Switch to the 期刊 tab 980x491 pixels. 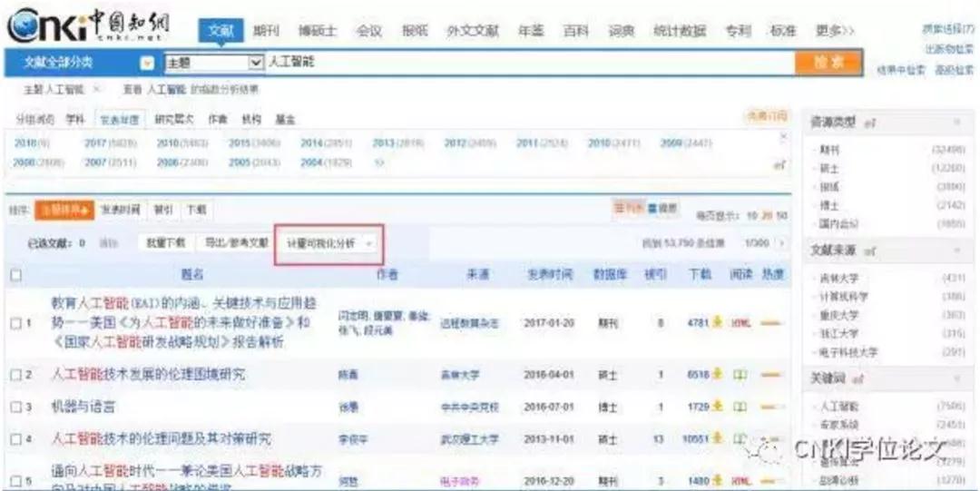click(266, 31)
